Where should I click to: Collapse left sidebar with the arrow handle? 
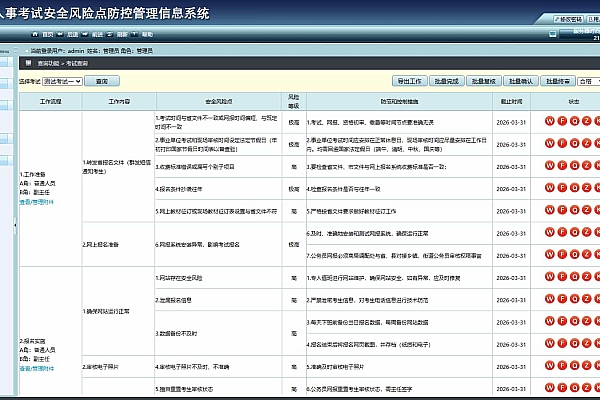click(15, 225)
